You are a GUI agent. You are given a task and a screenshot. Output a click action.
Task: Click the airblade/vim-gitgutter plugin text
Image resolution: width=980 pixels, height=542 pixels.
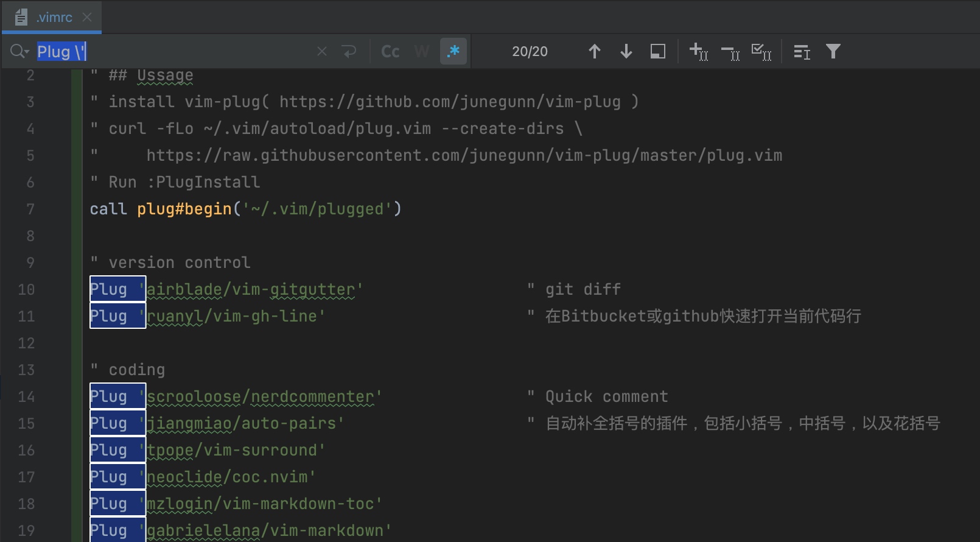pyautogui.click(x=251, y=290)
